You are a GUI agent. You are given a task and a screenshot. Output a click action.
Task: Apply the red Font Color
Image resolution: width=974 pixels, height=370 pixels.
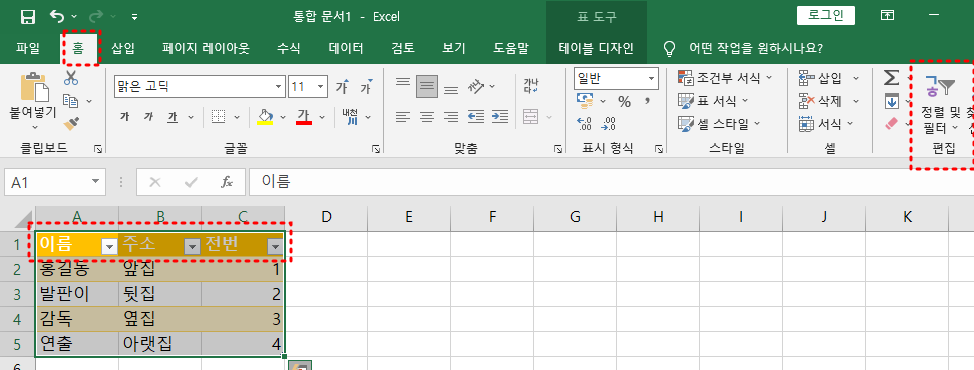pyautogui.click(x=304, y=117)
